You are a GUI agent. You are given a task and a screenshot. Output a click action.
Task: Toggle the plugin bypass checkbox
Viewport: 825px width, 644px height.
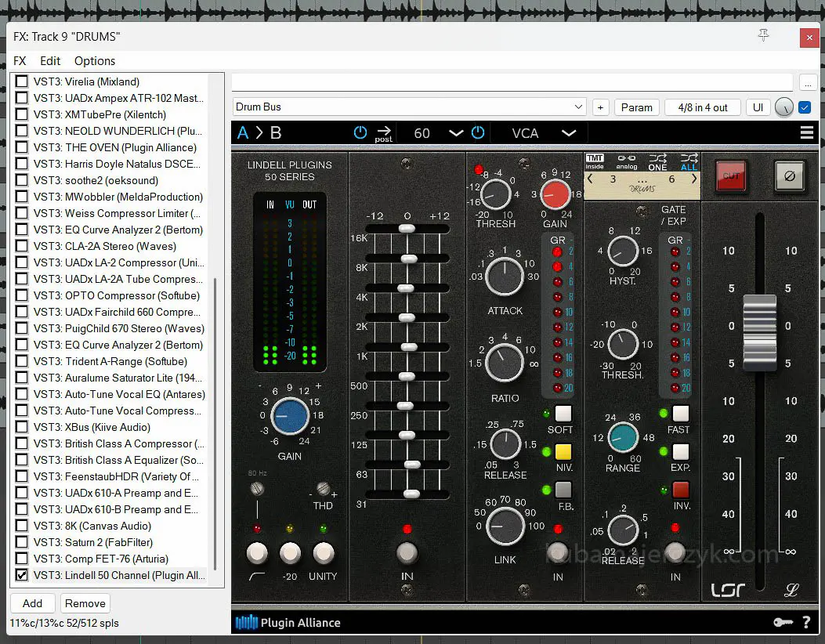[805, 107]
